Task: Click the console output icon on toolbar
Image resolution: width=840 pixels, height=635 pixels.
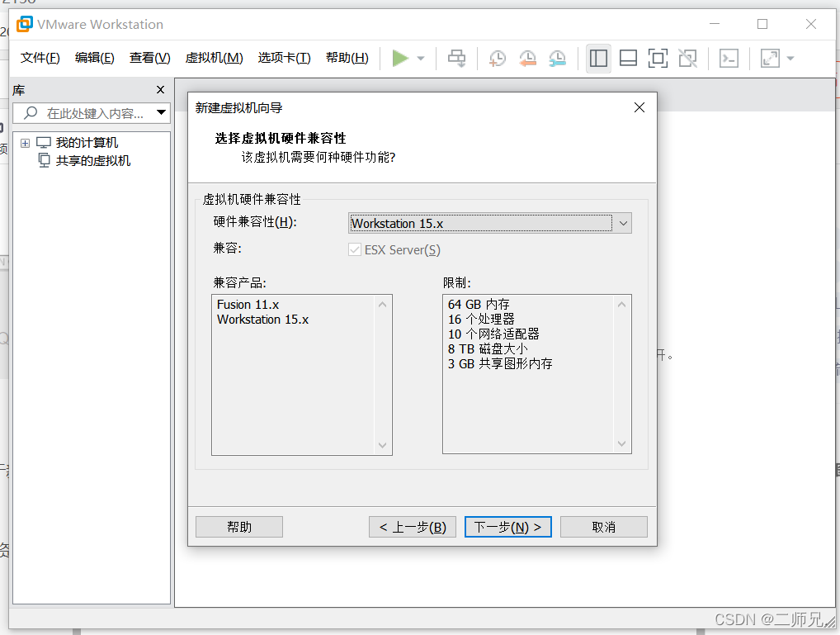Action: tap(729, 58)
